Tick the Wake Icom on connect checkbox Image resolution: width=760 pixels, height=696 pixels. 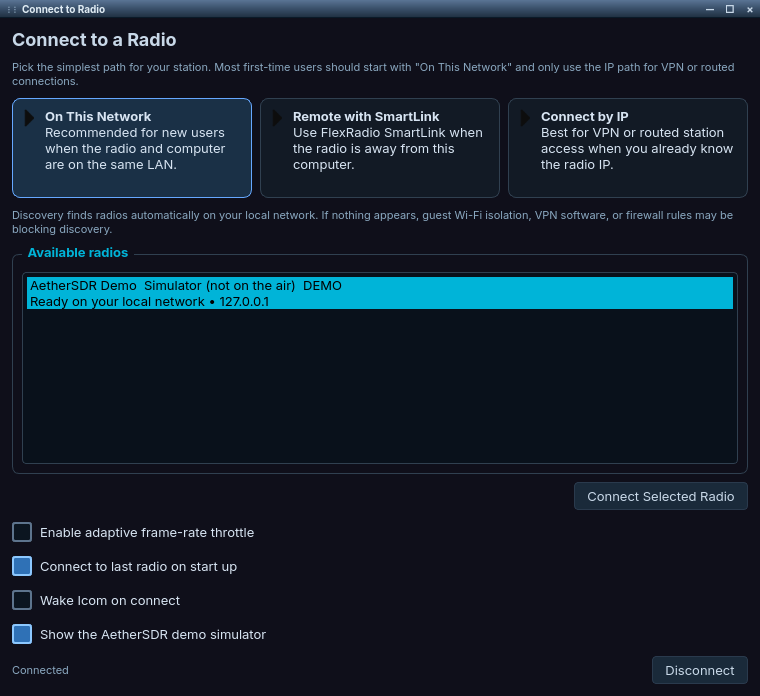coord(22,600)
